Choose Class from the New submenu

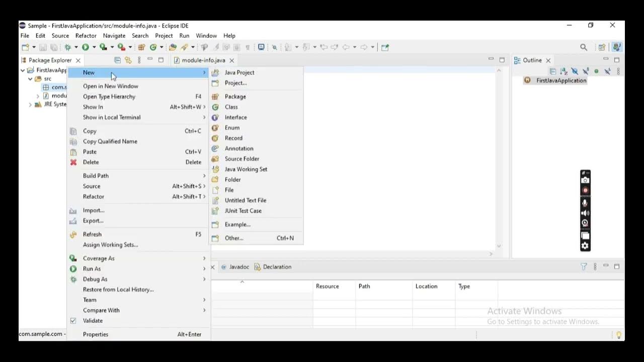point(256,107)
